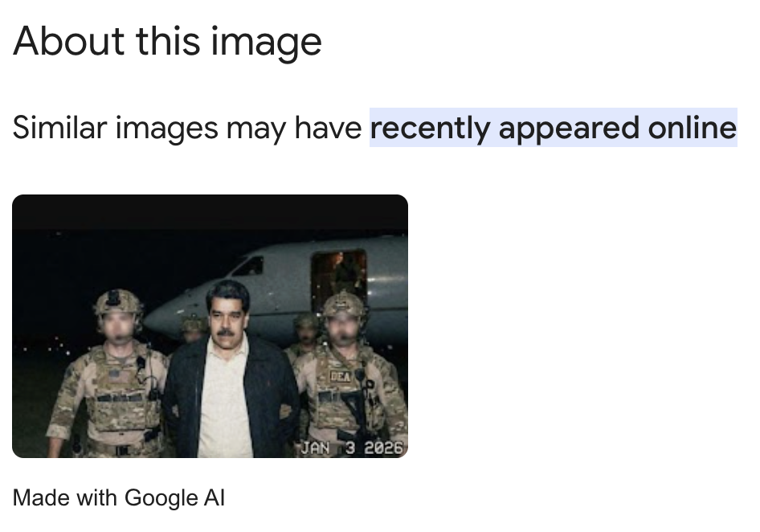Click the "About this image" heading
Screen dimensions: 760x532
[x=167, y=43]
